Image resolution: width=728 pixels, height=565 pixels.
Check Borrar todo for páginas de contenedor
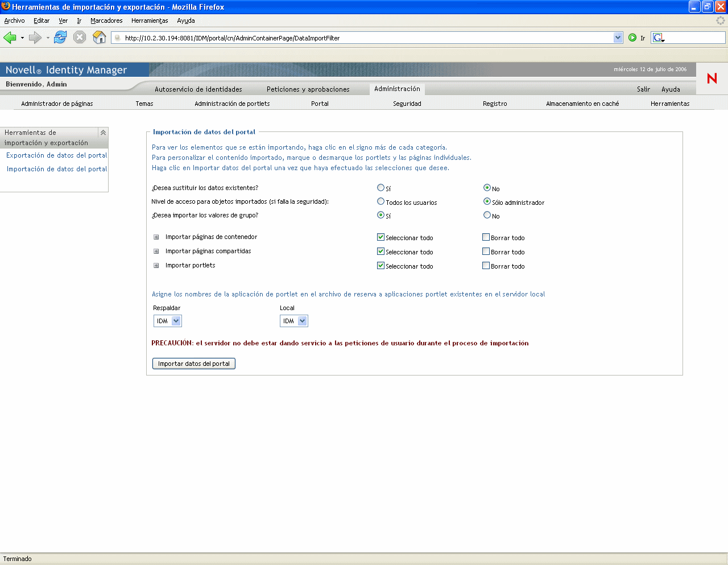pyautogui.click(x=486, y=237)
